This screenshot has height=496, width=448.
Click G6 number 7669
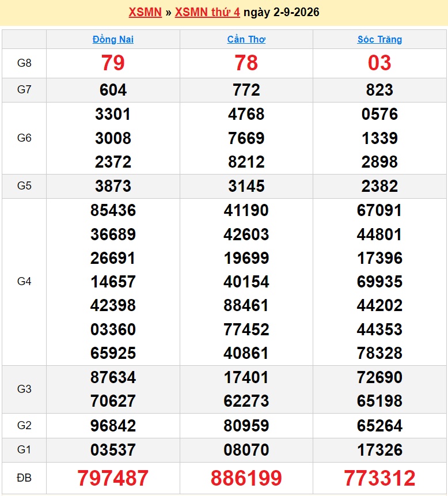(x=246, y=138)
